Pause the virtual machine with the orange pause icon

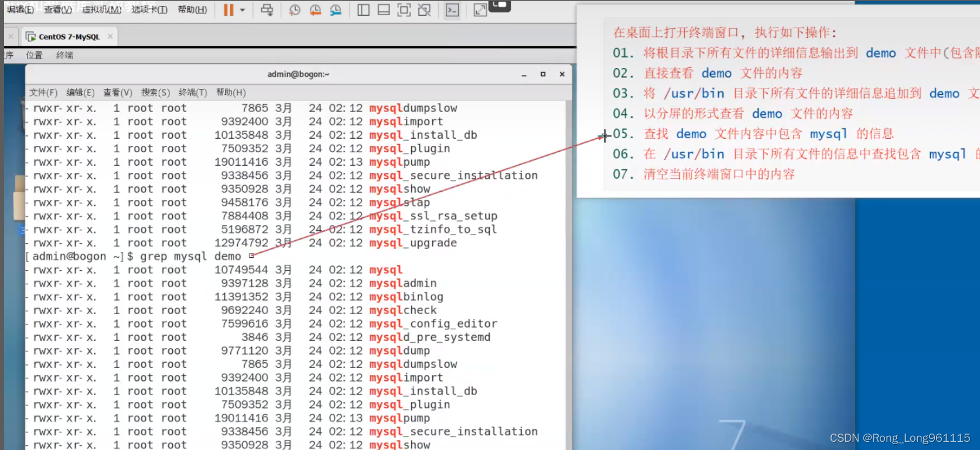228,10
